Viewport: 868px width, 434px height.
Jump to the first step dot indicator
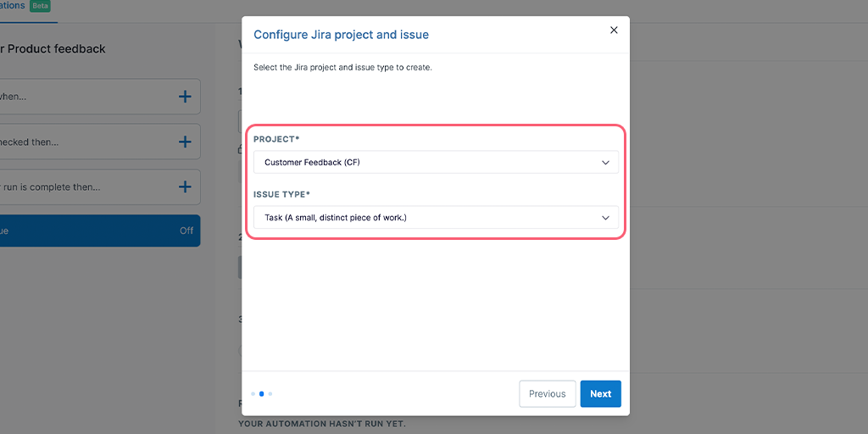pos(253,394)
